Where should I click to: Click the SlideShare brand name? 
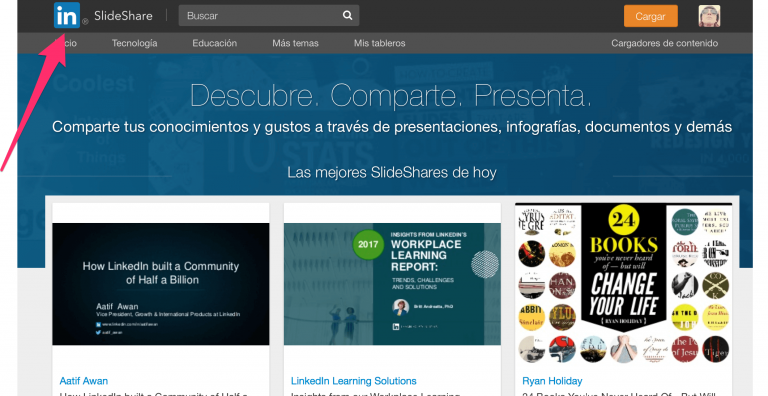tap(123, 16)
